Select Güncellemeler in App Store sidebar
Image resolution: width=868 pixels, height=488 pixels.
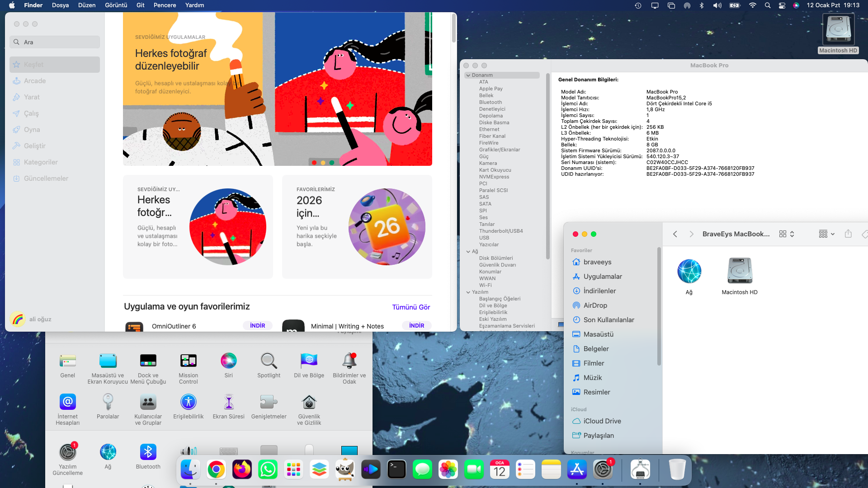46,178
